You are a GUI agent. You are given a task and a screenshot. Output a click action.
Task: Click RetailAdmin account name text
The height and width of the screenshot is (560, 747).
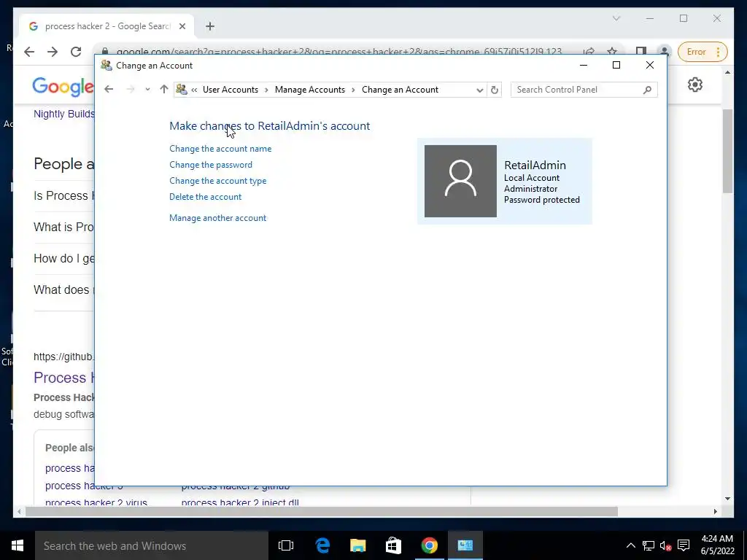tap(535, 166)
